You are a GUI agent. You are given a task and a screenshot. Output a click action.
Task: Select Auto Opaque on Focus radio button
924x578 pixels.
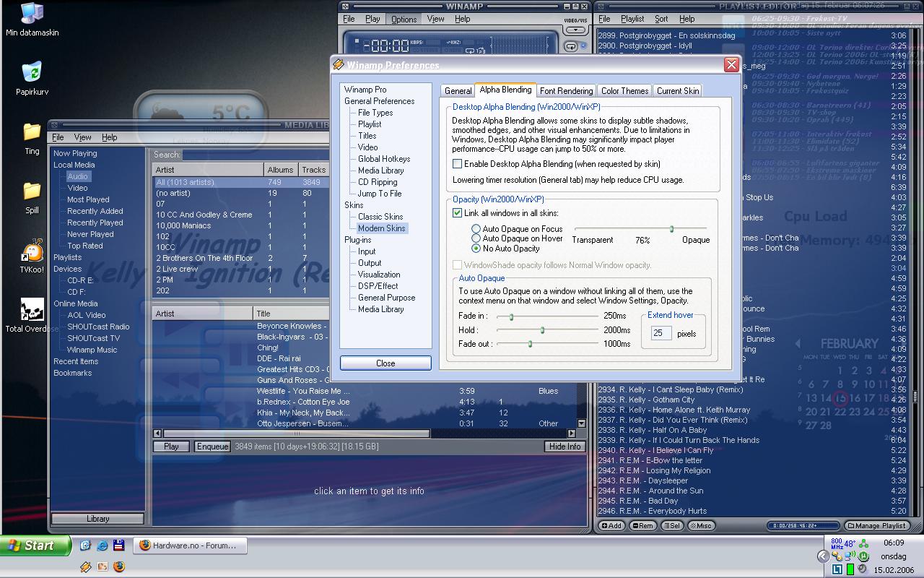476,228
